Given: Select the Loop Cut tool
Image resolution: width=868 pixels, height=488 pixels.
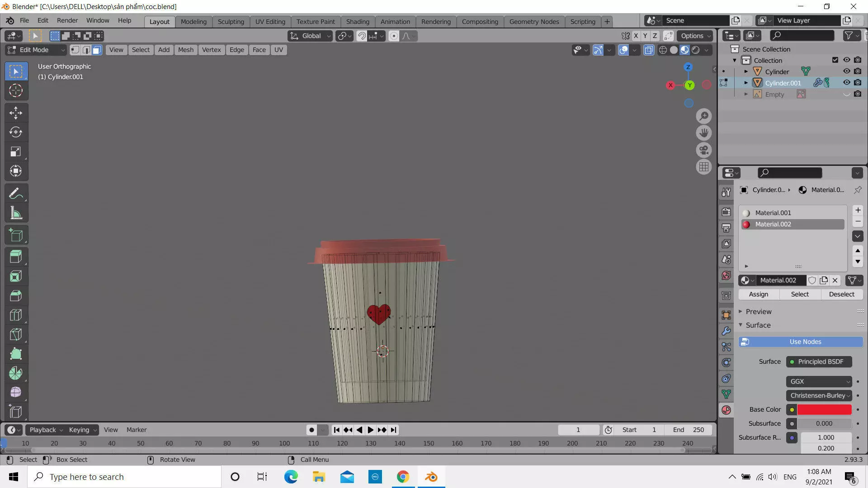Looking at the screenshot, I should click(16, 315).
